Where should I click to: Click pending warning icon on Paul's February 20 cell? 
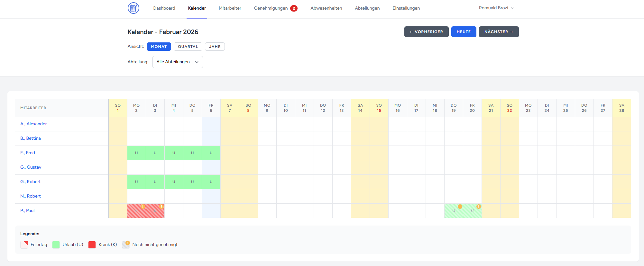point(479,207)
